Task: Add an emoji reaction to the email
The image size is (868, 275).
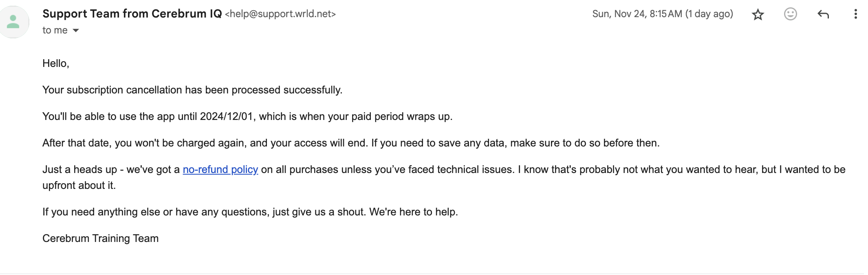Action: pyautogui.click(x=790, y=14)
